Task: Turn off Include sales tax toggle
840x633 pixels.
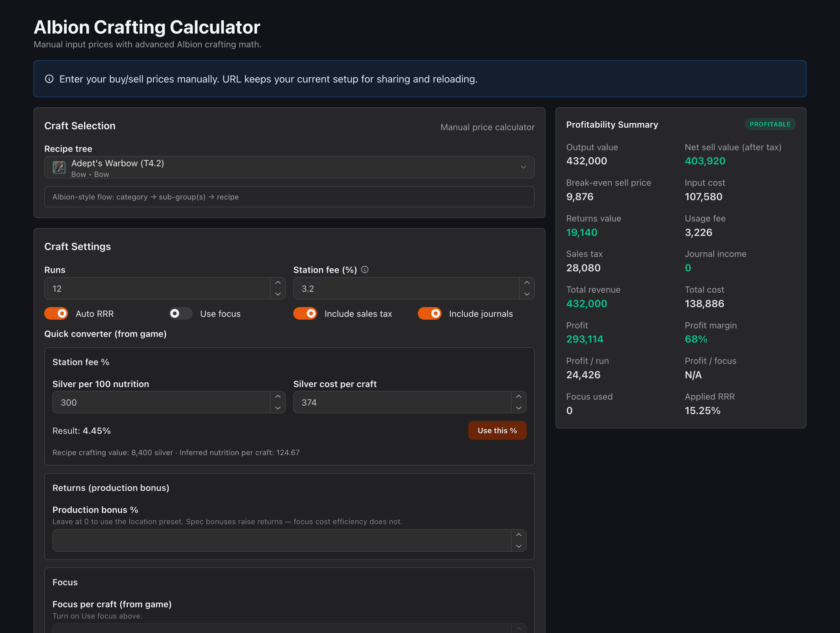Action: click(305, 314)
